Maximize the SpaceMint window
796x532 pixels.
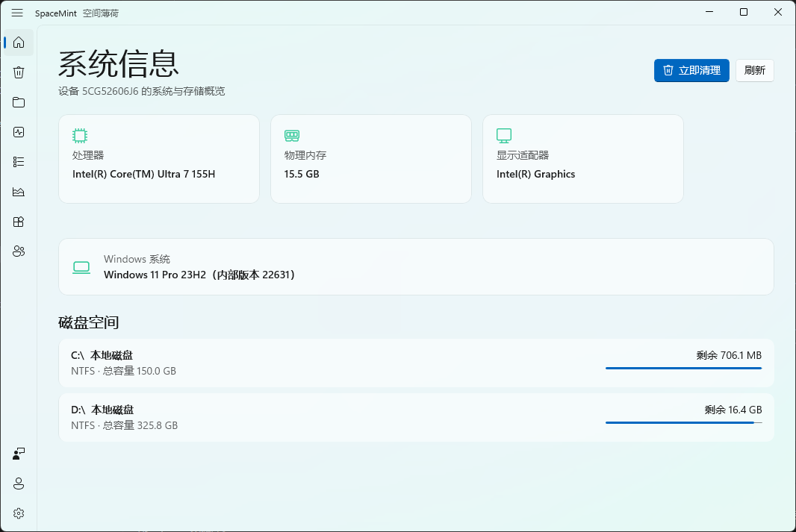click(x=744, y=12)
